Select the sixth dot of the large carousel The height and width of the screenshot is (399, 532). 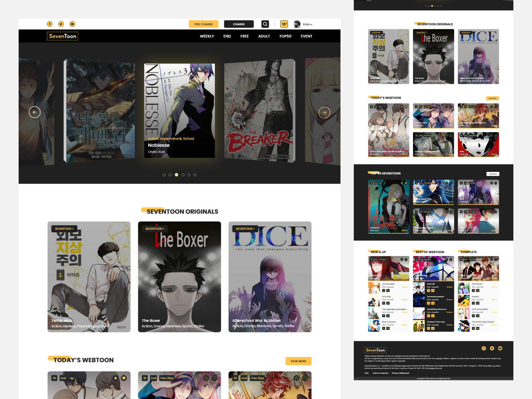pos(195,175)
